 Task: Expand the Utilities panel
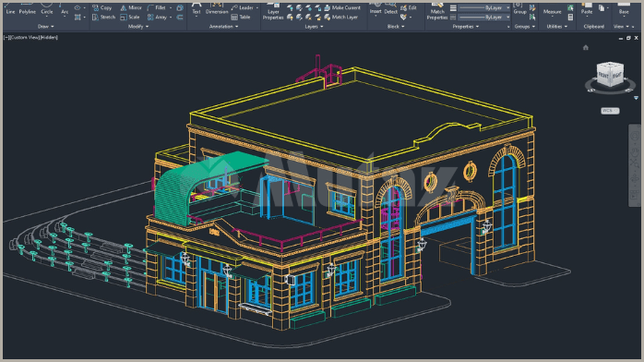557,26
